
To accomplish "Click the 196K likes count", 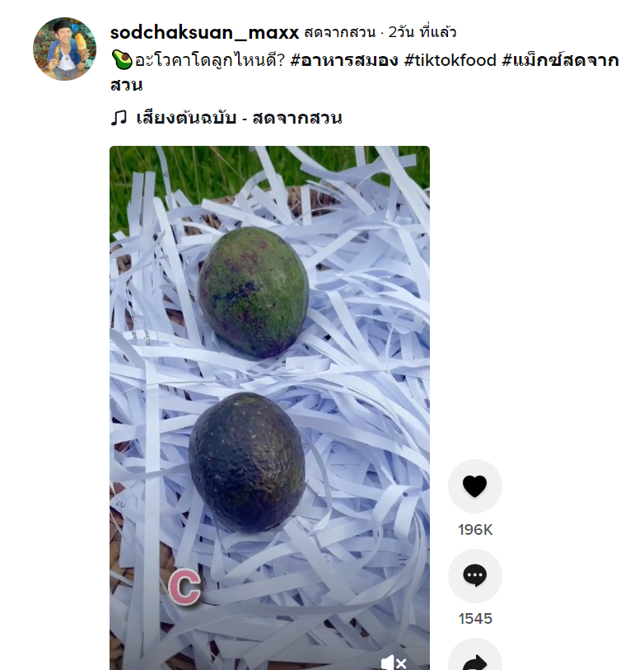I will pyautogui.click(x=475, y=530).
